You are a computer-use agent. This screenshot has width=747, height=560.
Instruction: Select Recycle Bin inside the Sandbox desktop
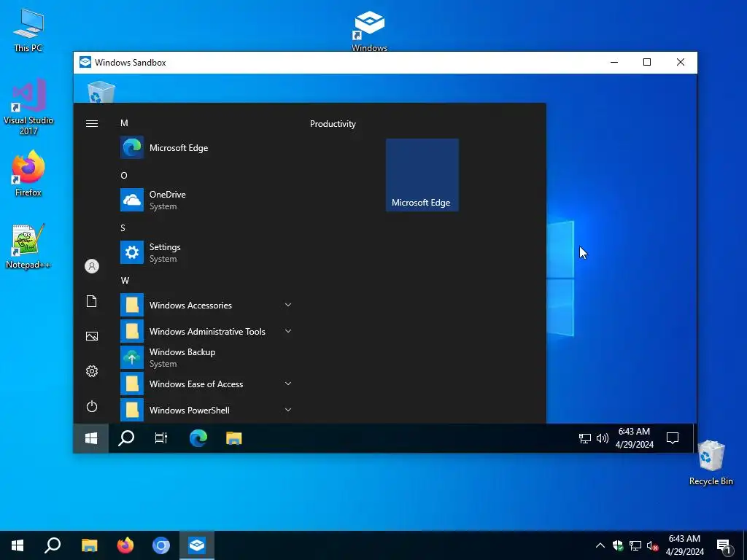tap(101, 91)
